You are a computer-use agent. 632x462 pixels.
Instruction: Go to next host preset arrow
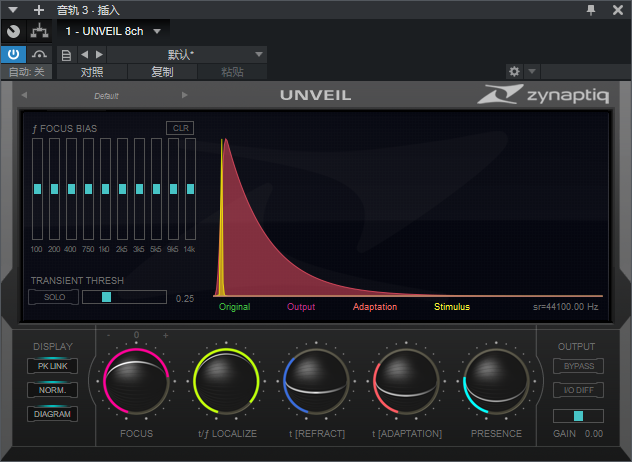(x=99, y=54)
